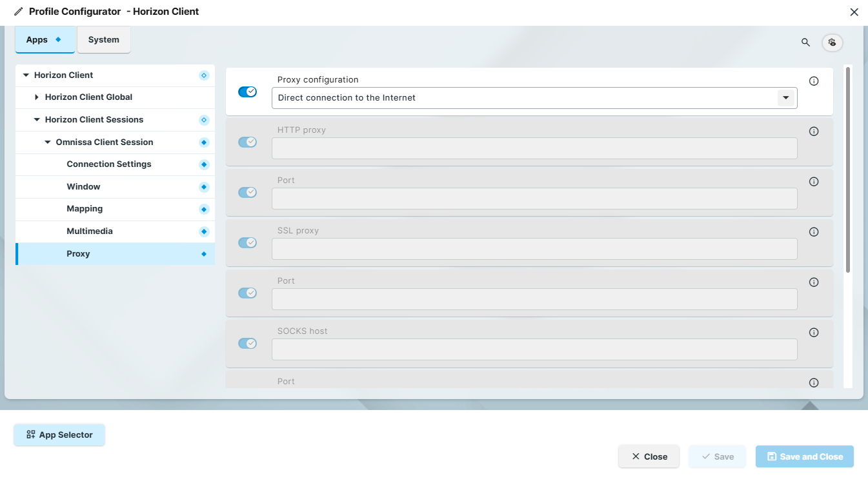Click the pencil icon beside Profile Configurator title
This screenshot has width=868, height=479.
[17, 11]
